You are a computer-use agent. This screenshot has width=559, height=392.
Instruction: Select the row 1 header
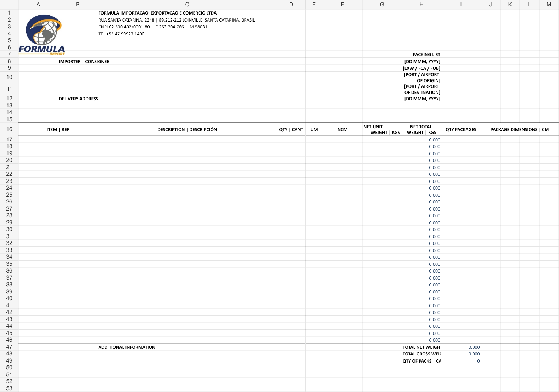coord(9,13)
